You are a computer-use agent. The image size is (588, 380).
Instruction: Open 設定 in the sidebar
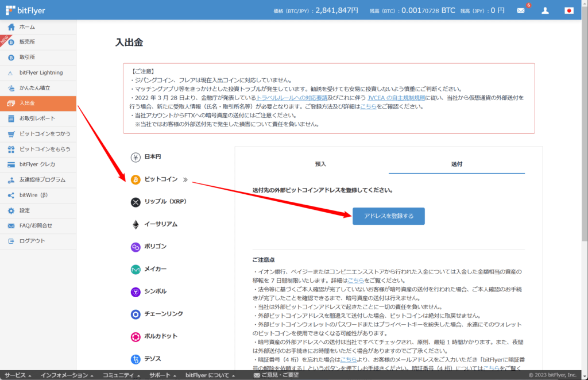click(x=38, y=210)
